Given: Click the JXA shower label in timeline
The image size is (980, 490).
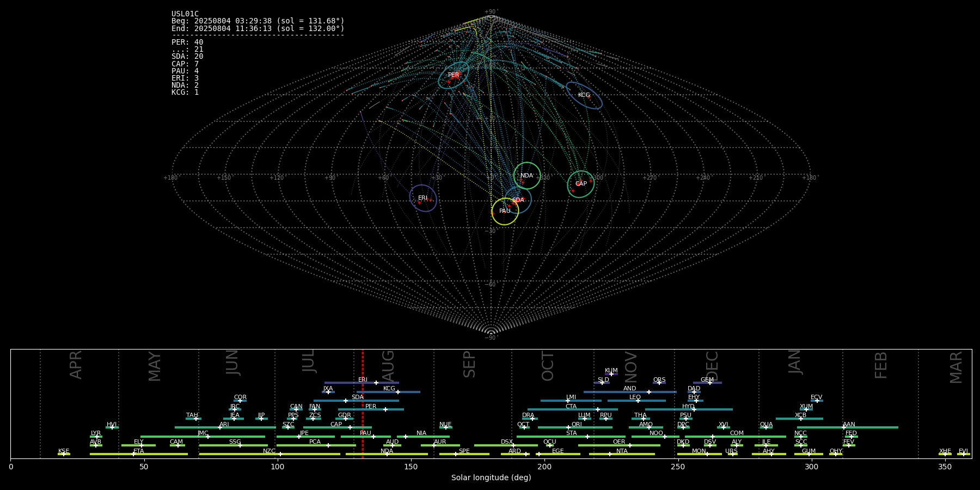Looking at the screenshot, I should point(328,389).
